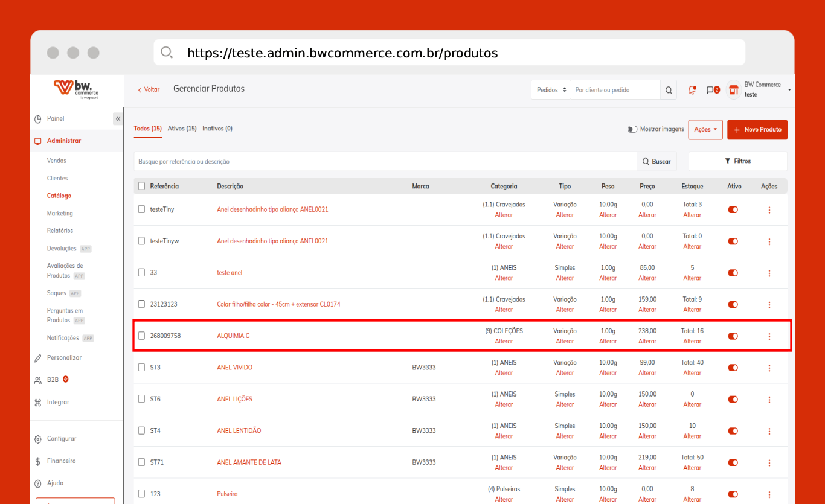The image size is (825, 504).
Task: Click the BW Commerce store avatar icon
Action: tap(734, 90)
